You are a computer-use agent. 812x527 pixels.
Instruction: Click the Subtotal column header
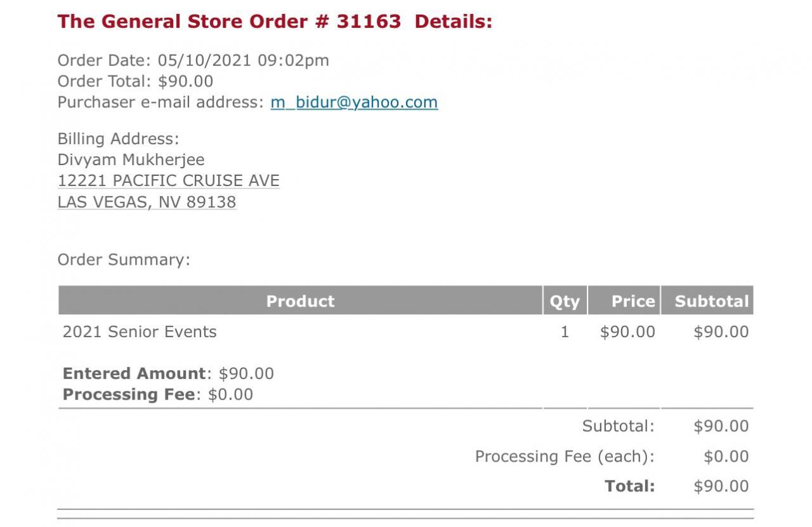[x=711, y=301]
